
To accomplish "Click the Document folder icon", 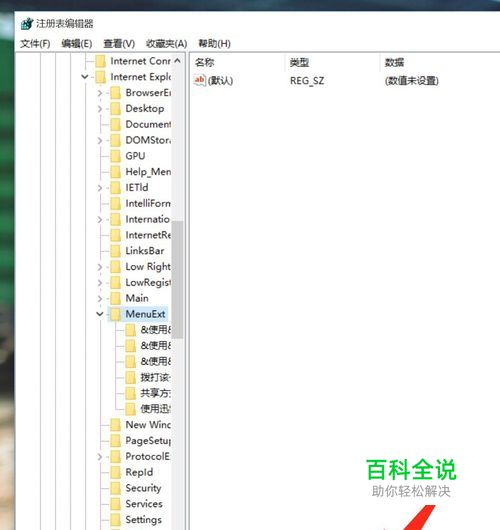I will (x=116, y=125).
